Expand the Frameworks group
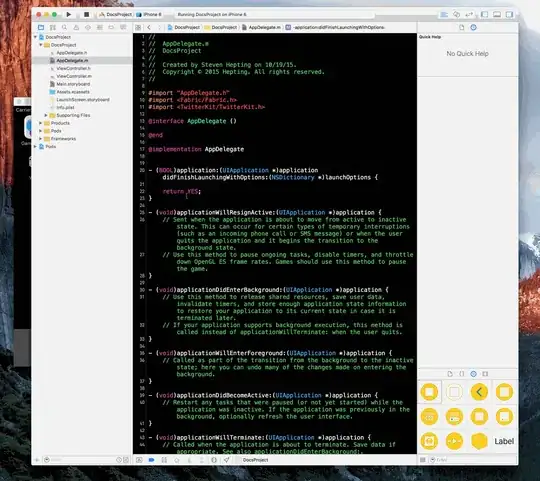The height and width of the screenshot is (481, 540). [x=41, y=139]
